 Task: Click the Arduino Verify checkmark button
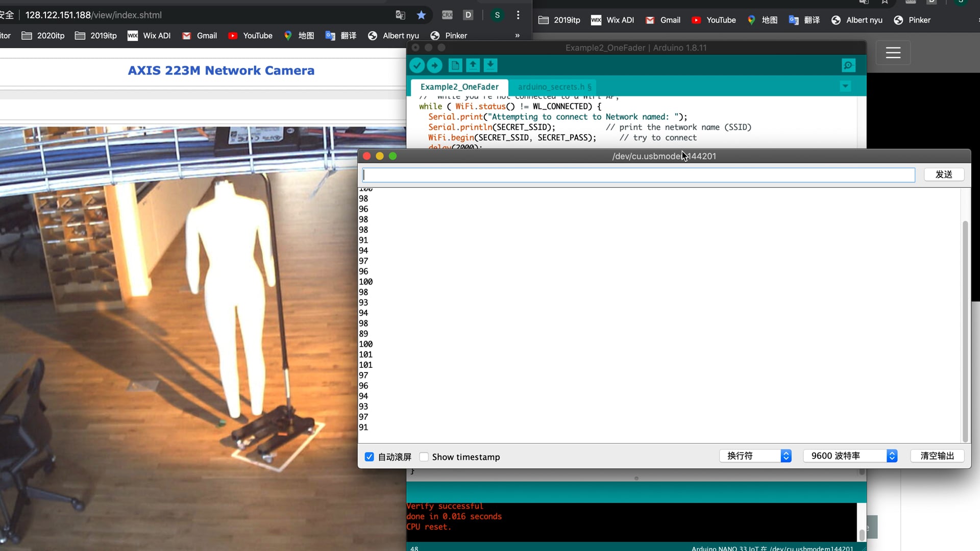click(x=417, y=65)
